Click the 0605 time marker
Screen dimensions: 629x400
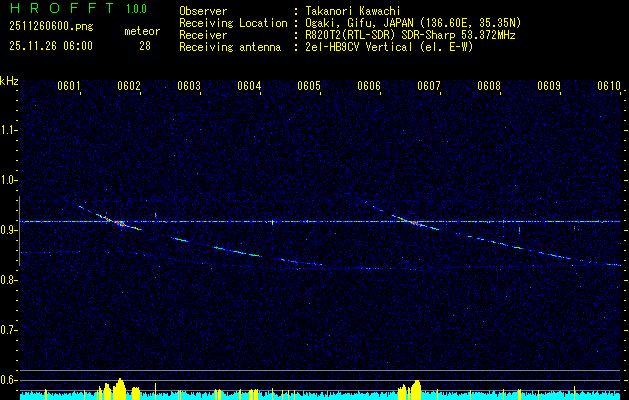[309, 87]
